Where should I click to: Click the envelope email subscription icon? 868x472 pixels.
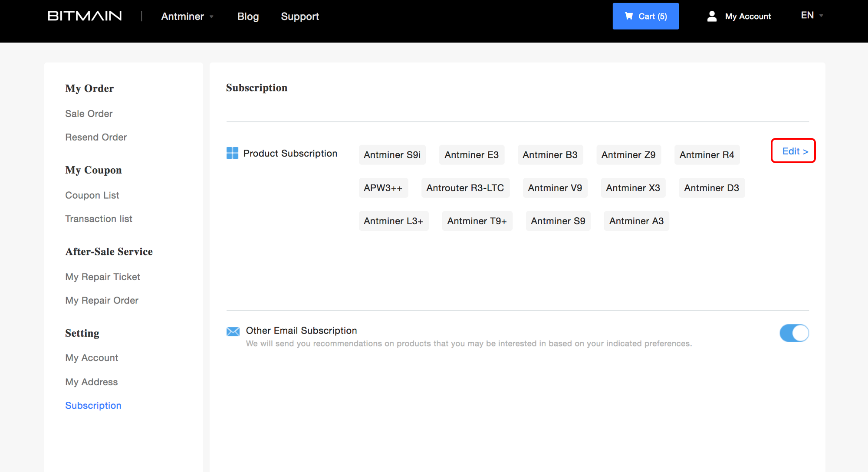pyautogui.click(x=233, y=331)
